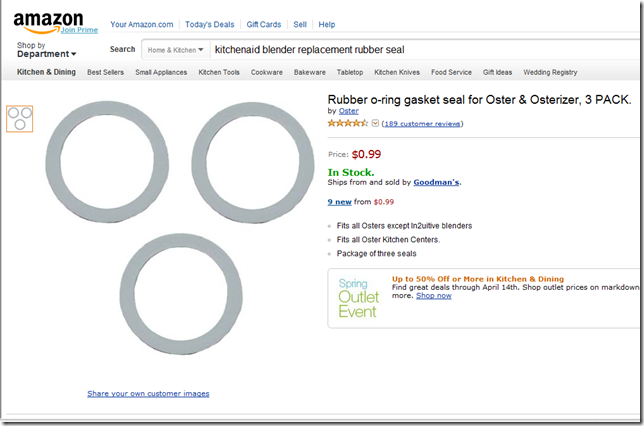Click the star rating icons
The width and height of the screenshot is (644, 426).
(347, 123)
